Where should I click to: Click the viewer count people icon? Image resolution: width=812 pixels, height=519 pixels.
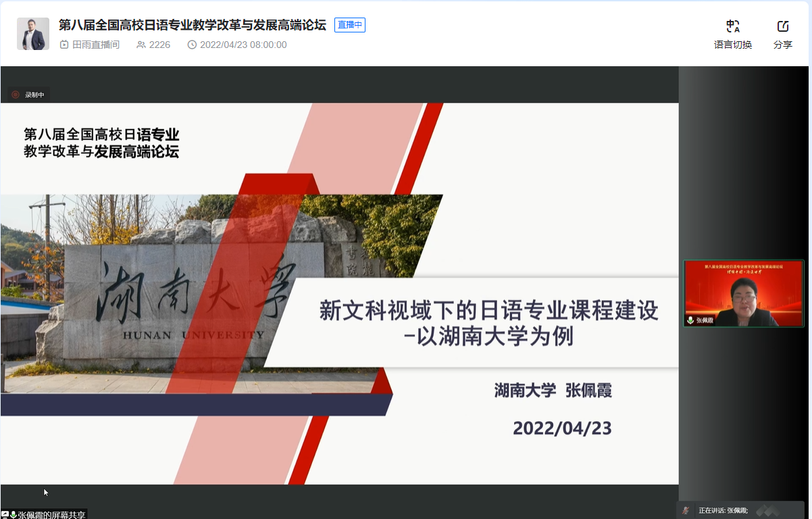click(141, 45)
